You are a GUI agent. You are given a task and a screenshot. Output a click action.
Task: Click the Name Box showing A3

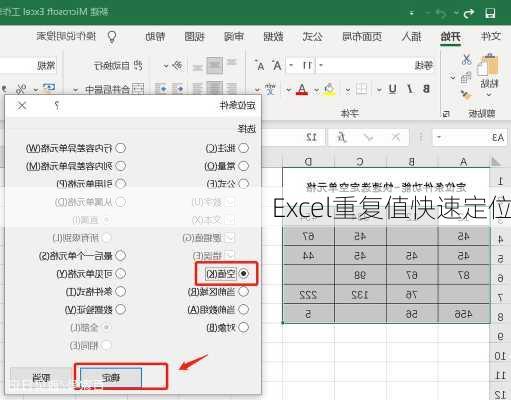coord(470,137)
